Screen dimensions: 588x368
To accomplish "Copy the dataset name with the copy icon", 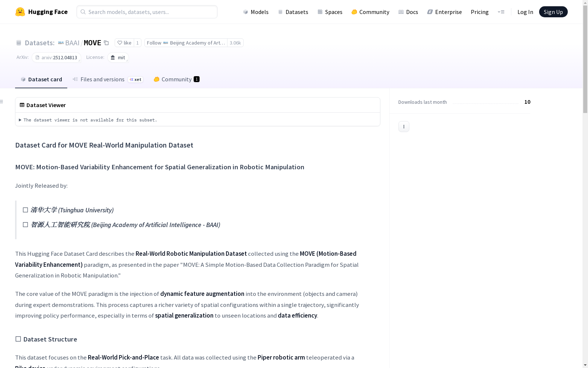I will pyautogui.click(x=106, y=43).
